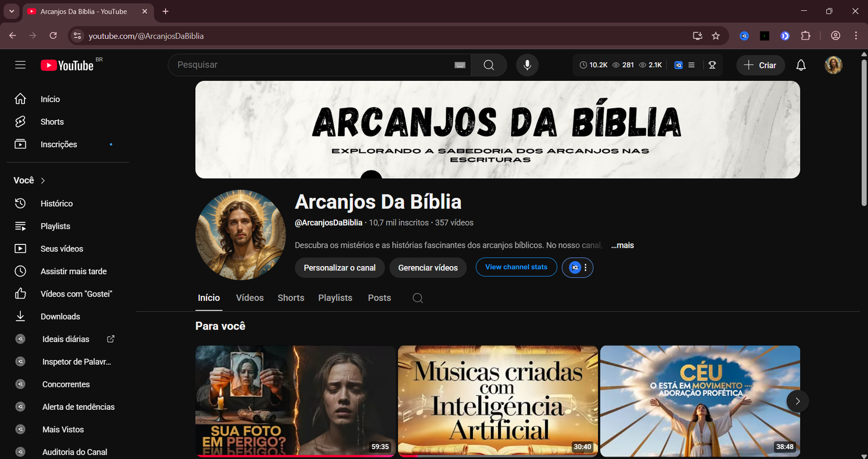
Task: Bookmark this page with the star icon
Action: pos(716,36)
